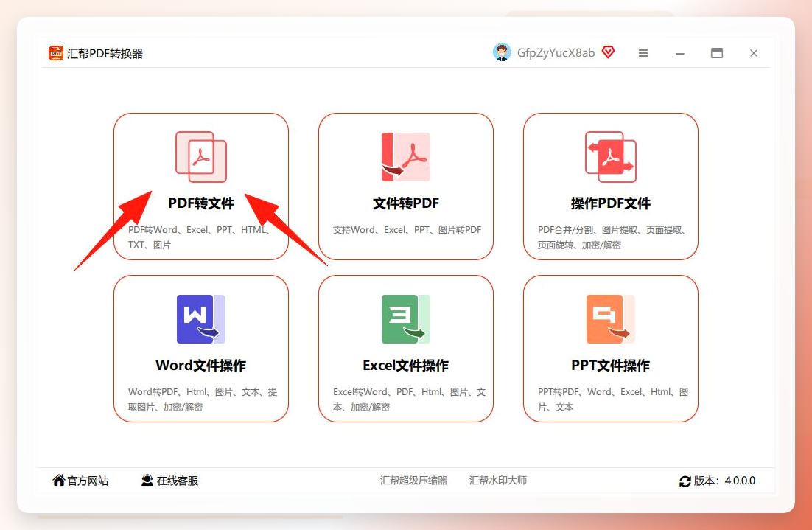Select the 操作PDF文件 card title
This screenshot has height=530, width=812.
pyautogui.click(x=611, y=203)
